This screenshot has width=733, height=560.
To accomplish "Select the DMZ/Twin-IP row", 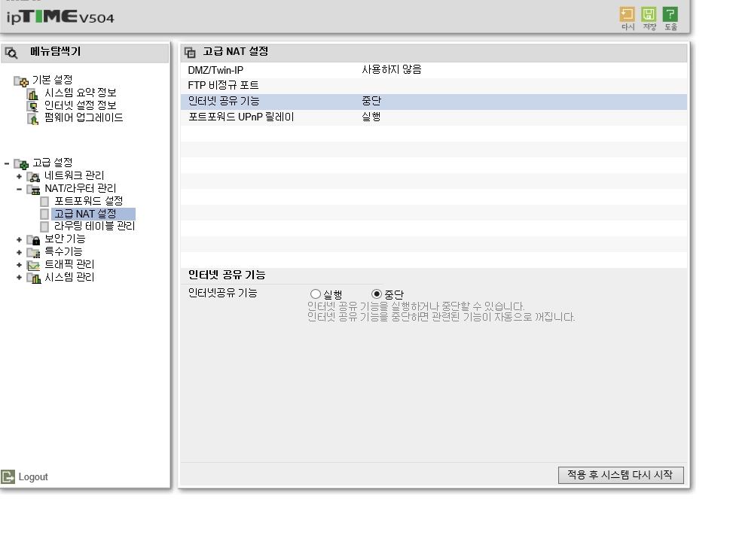I will [434, 70].
